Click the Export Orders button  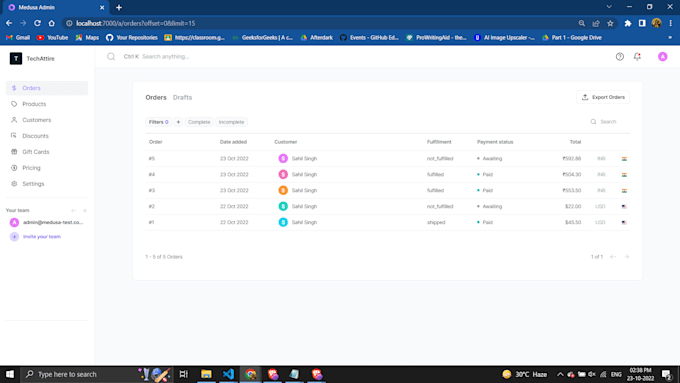click(603, 97)
